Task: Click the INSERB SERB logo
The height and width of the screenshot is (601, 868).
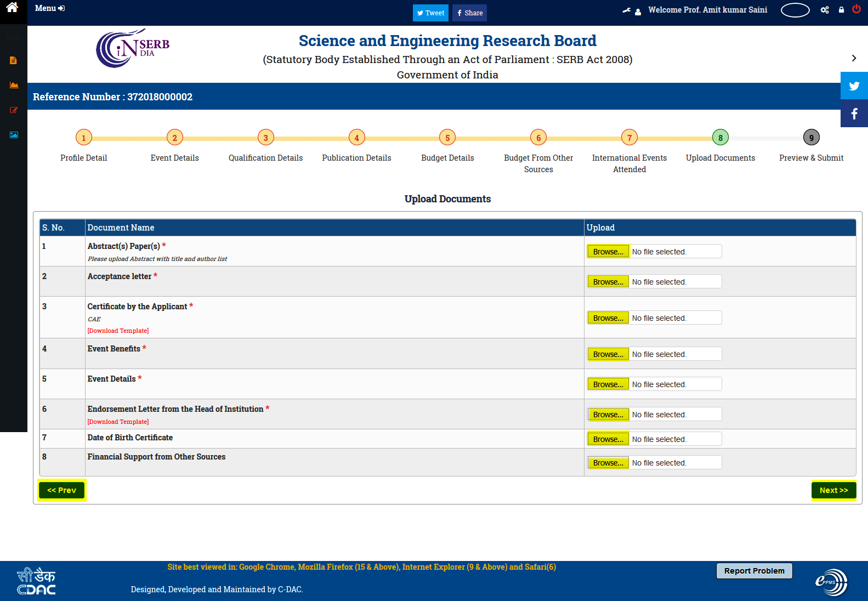Action: pyautogui.click(x=133, y=48)
